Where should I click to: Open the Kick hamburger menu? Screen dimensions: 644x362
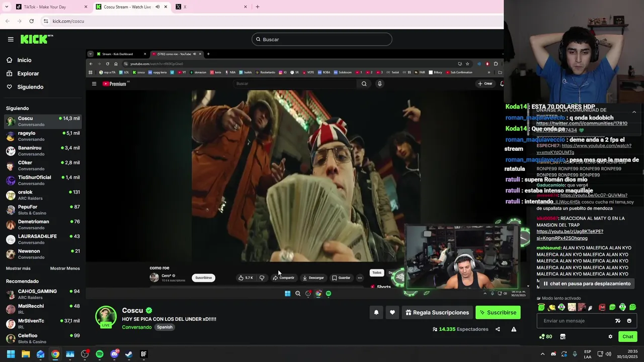11,39
